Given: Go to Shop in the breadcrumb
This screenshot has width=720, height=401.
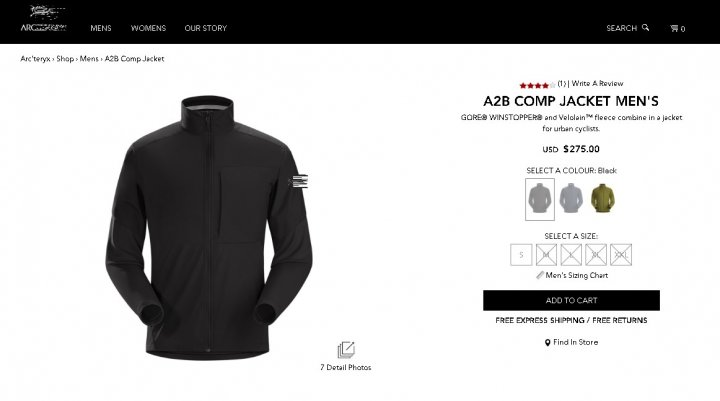Looking at the screenshot, I should tap(65, 58).
